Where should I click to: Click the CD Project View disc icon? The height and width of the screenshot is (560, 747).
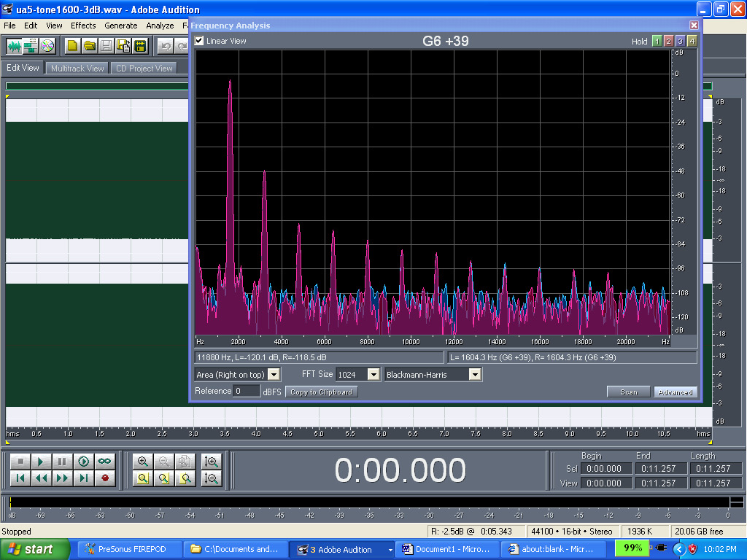point(47,46)
